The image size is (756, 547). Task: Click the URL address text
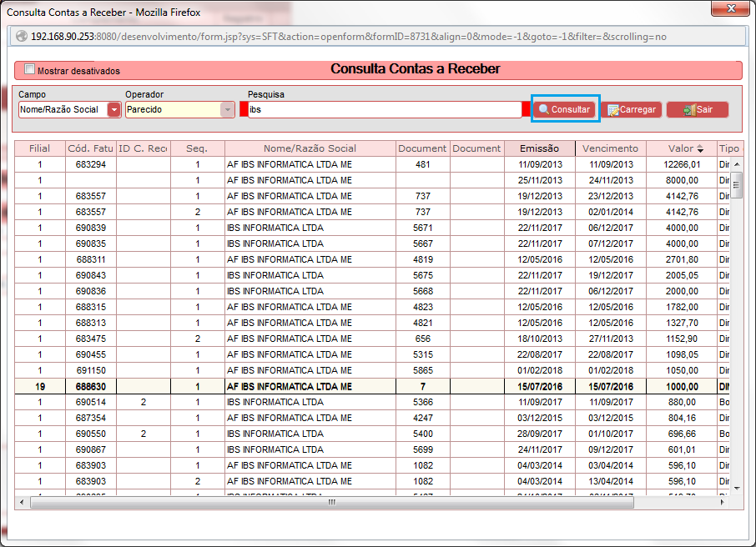tap(349, 37)
